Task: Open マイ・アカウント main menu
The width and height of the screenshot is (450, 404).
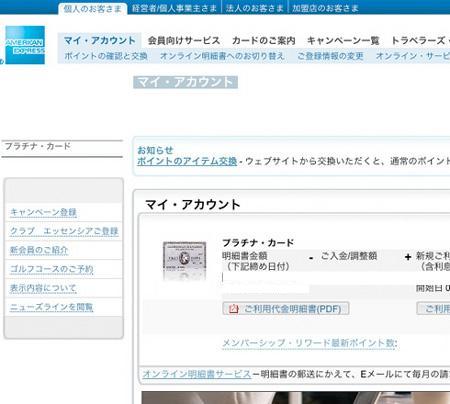Action: point(100,41)
